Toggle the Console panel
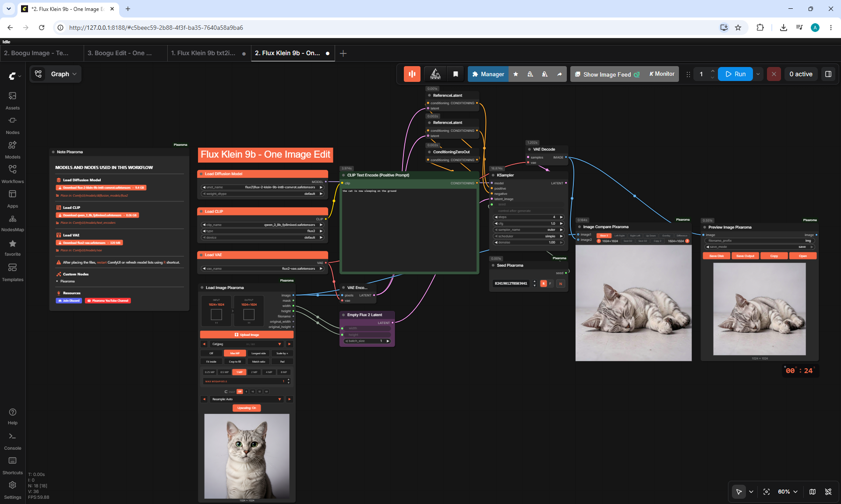 coord(13,441)
